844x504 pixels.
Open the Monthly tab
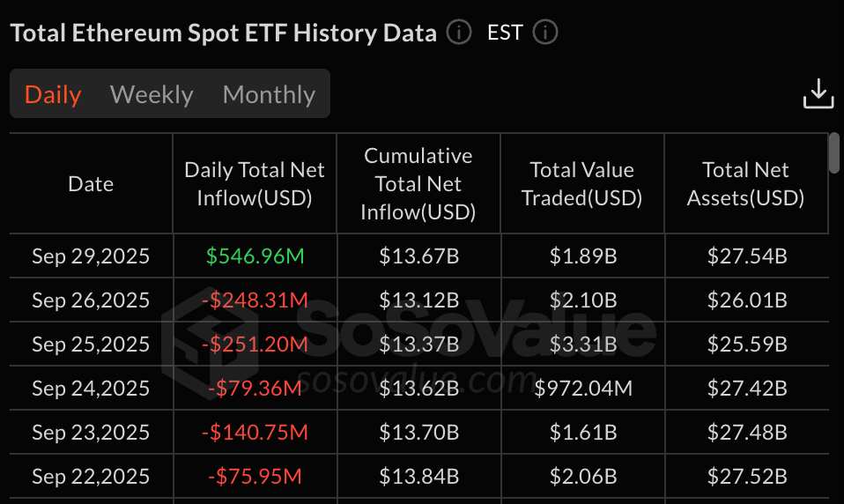(x=269, y=94)
